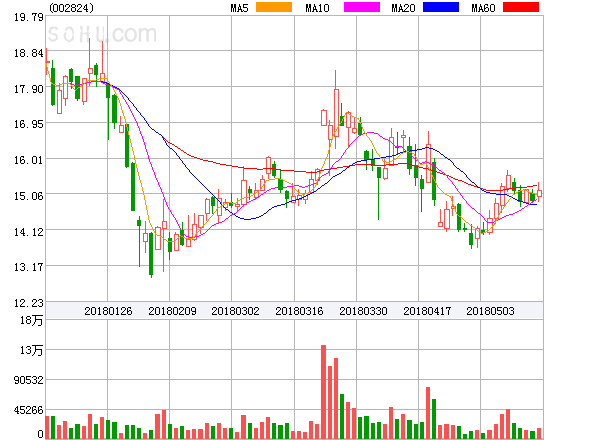
Task: Click the 16.01 price axis label
Action: point(29,160)
